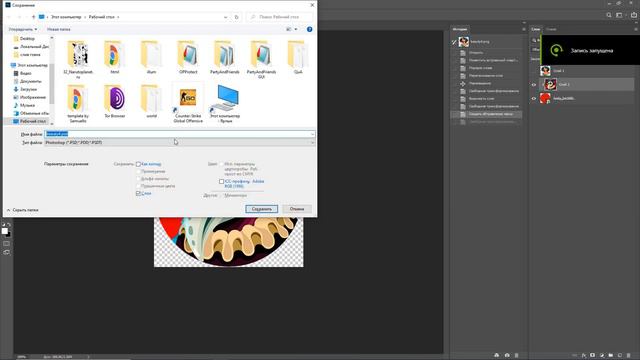
Task: Open the PartyAndFriends GUI folder
Action: pos(261,59)
